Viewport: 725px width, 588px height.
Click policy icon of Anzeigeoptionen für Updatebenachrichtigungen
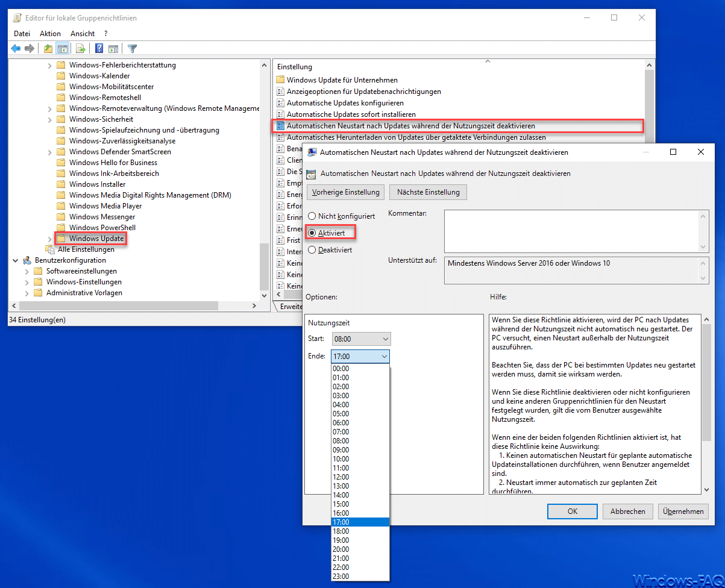tap(280, 92)
